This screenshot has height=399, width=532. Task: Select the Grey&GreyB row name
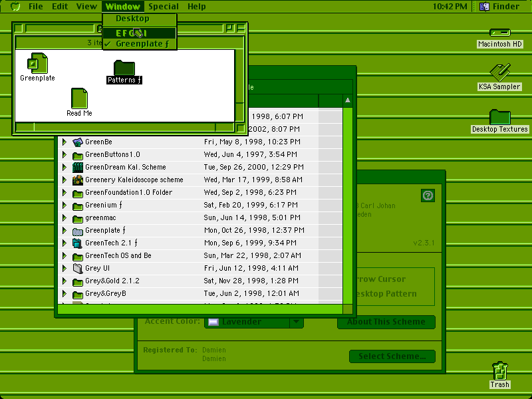tap(106, 293)
